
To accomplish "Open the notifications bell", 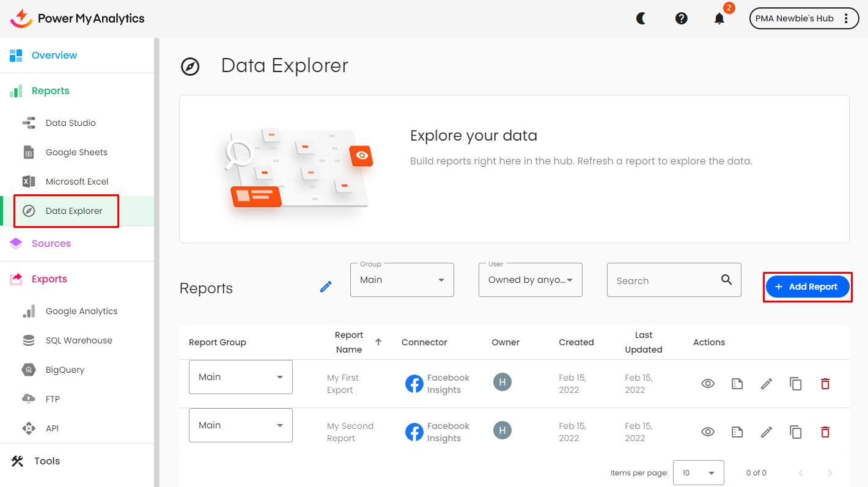I will click(x=719, y=18).
